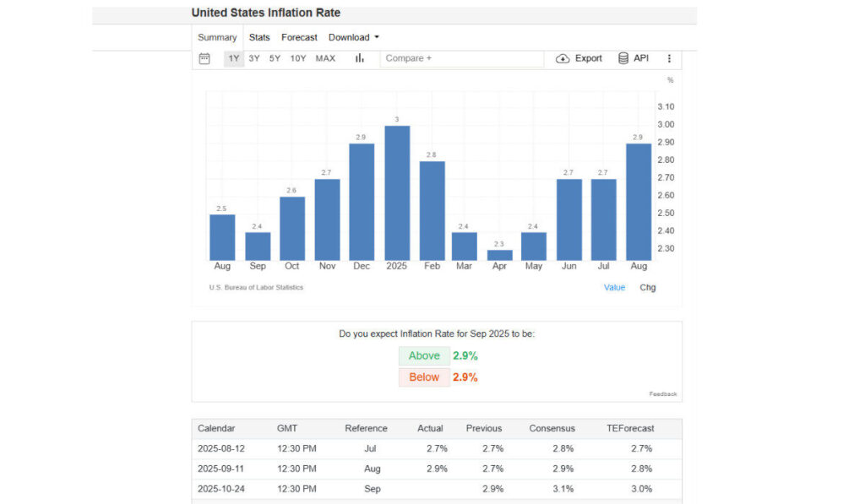This screenshot has width=865, height=504.
Task: Go to the Forecast tab
Action: click(299, 37)
